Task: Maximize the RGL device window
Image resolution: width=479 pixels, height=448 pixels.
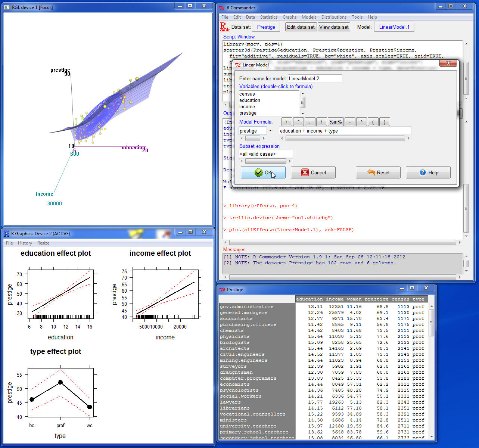Action: [x=190, y=6]
